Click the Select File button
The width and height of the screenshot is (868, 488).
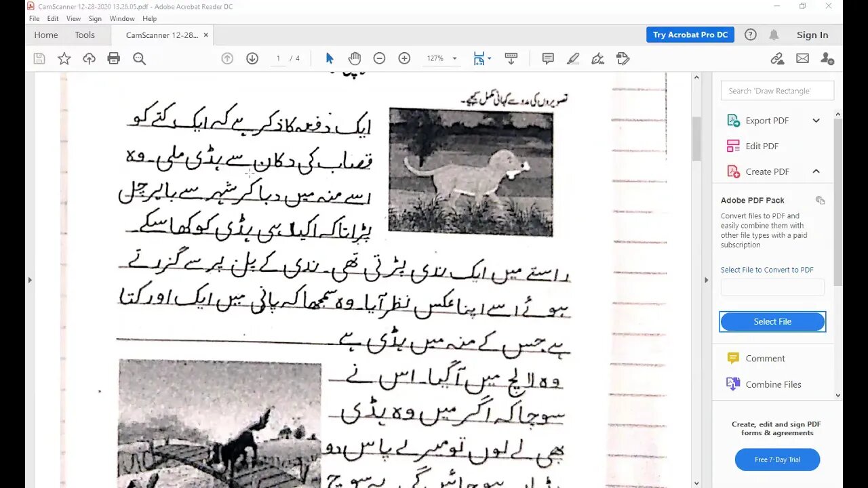pyautogui.click(x=772, y=322)
